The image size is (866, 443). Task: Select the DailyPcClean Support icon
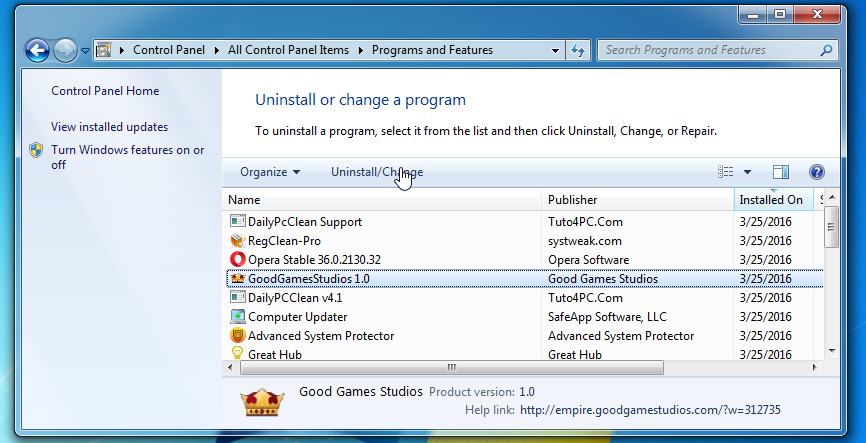tap(237, 222)
